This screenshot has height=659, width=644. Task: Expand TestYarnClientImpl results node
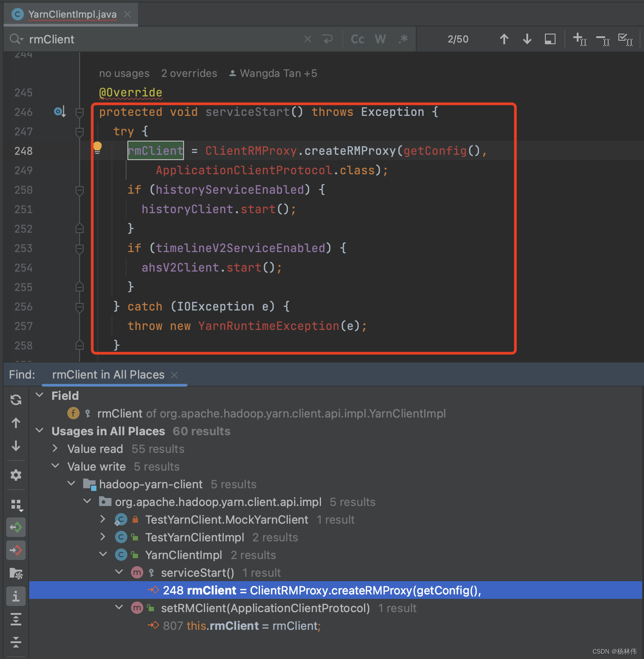[x=103, y=537]
